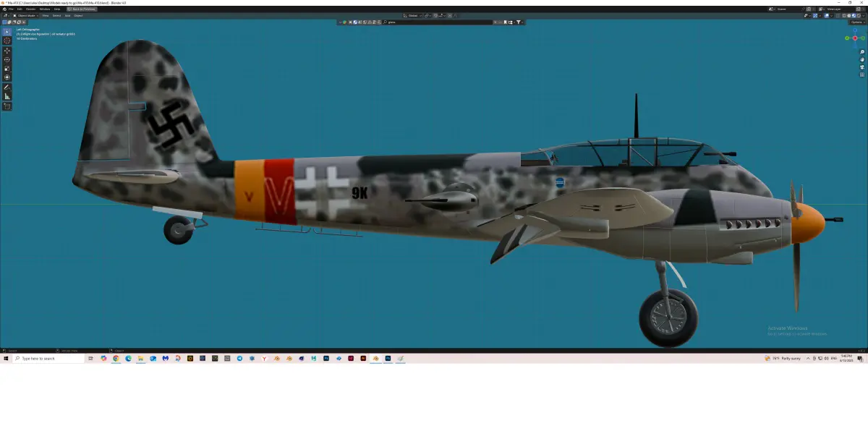Click the Blender logo menu icon
The width and height of the screenshot is (868, 426).
click(4, 9)
